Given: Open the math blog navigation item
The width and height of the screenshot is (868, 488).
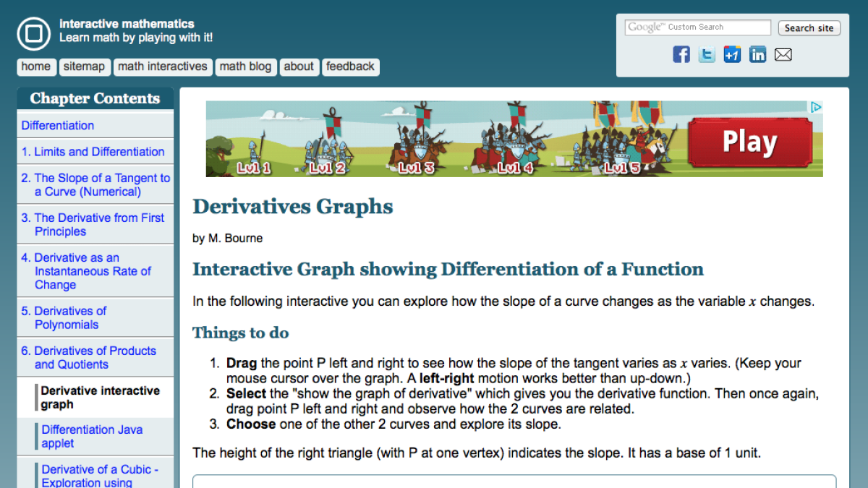Looking at the screenshot, I should coord(246,67).
